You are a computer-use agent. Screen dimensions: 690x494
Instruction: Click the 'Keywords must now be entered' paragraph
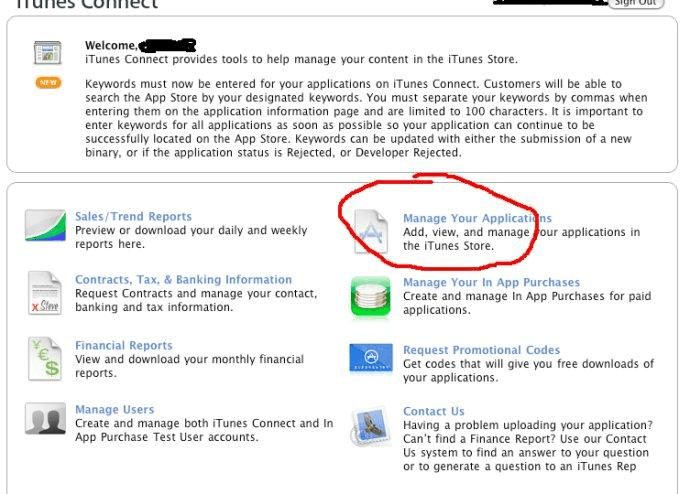tap(366, 118)
